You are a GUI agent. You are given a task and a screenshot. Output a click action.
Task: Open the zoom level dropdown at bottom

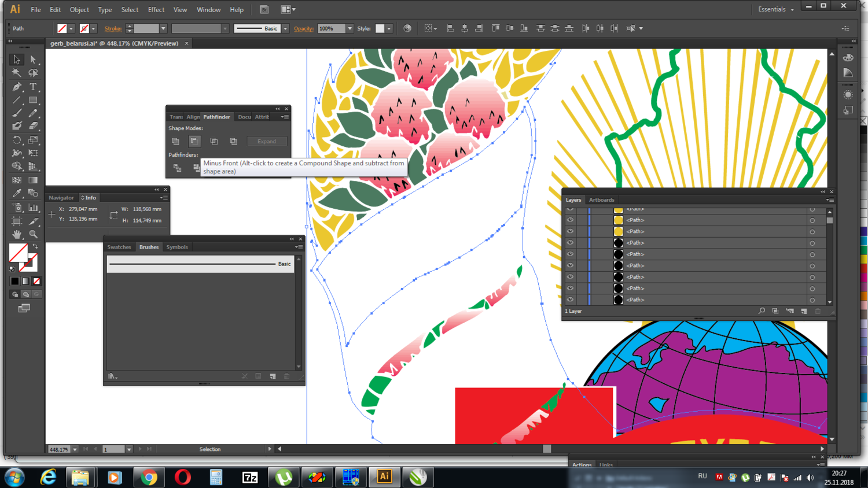pyautogui.click(x=75, y=449)
